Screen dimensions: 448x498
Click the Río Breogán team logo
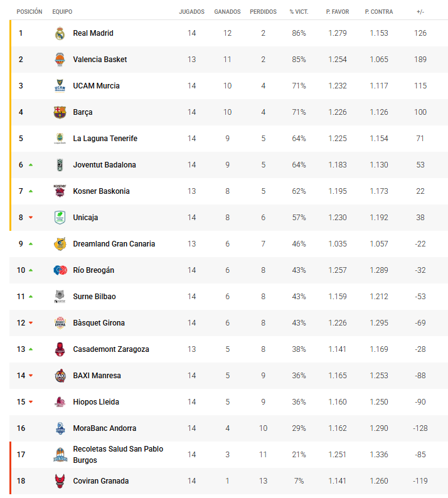pyautogui.click(x=60, y=270)
